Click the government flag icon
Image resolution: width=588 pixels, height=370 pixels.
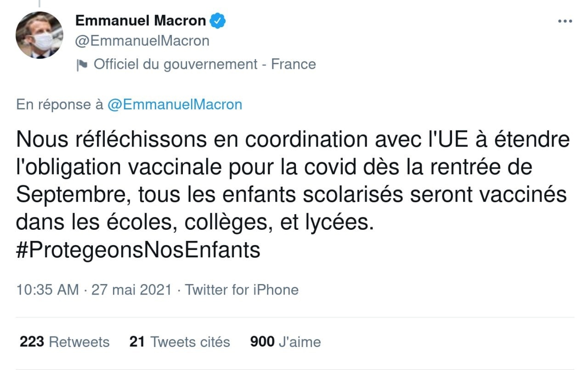[x=82, y=65]
